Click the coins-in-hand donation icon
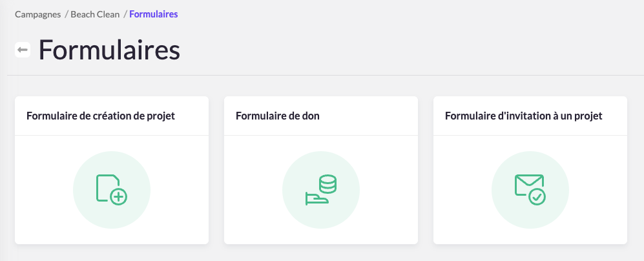644x261 pixels. click(321, 190)
